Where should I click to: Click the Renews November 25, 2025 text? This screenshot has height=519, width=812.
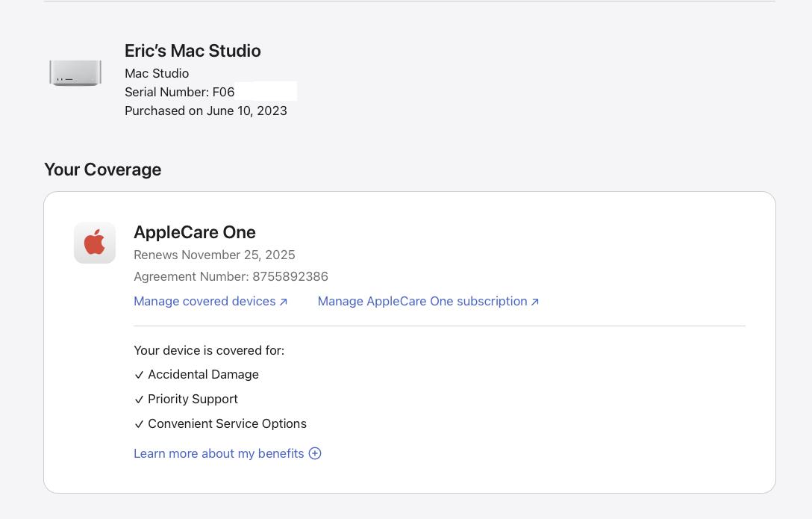tap(214, 255)
